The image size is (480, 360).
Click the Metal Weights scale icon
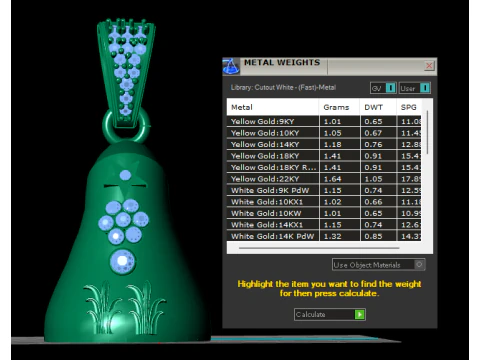pyautogui.click(x=231, y=66)
